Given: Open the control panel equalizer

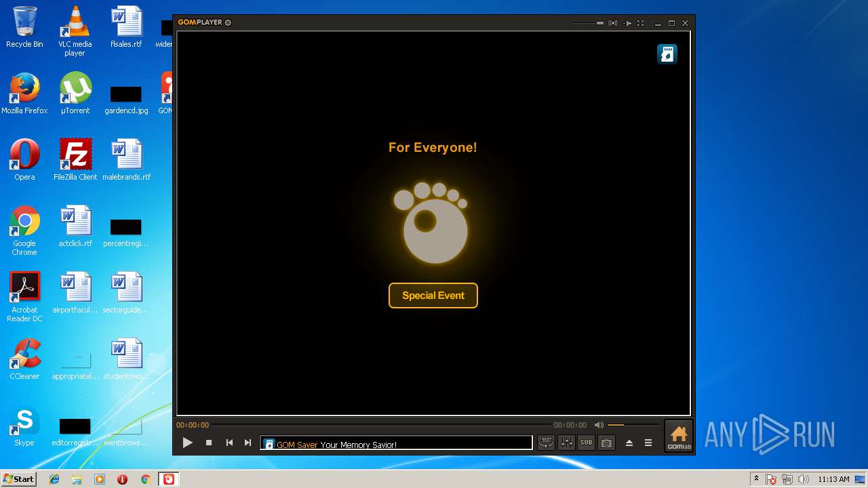Looking at the screenshot, I should [x=566, y=443].
